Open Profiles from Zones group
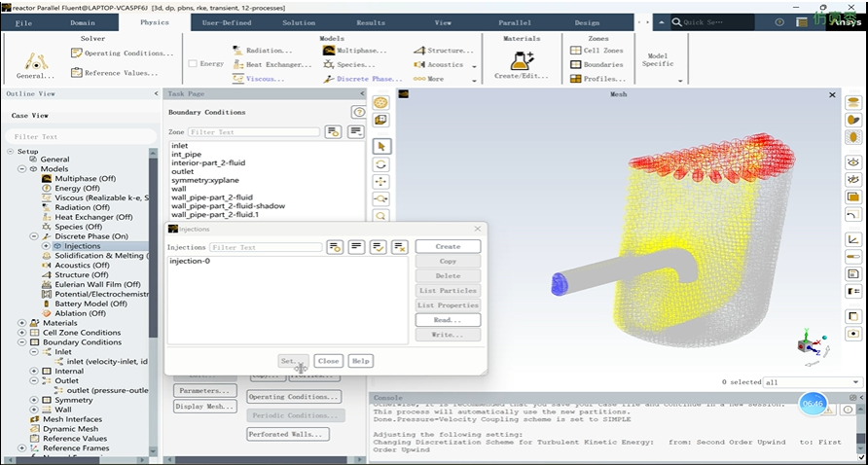 597,79
